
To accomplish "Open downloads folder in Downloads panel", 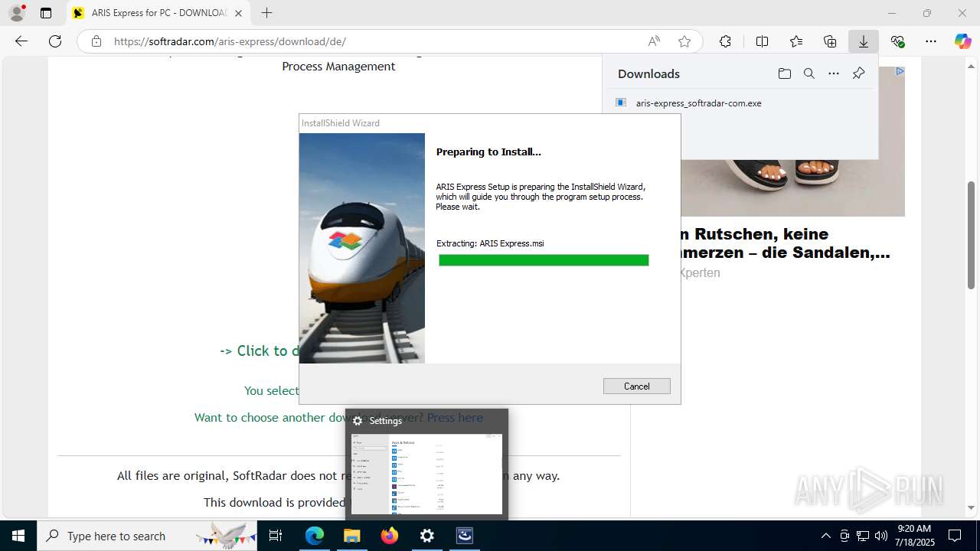I will point(784,73).
